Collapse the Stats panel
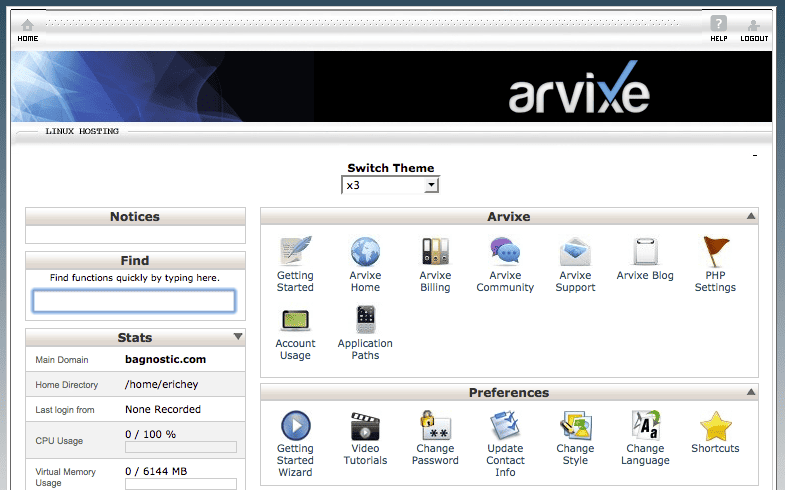This screenshot has width=785, height=490. (x=238, y=337)
